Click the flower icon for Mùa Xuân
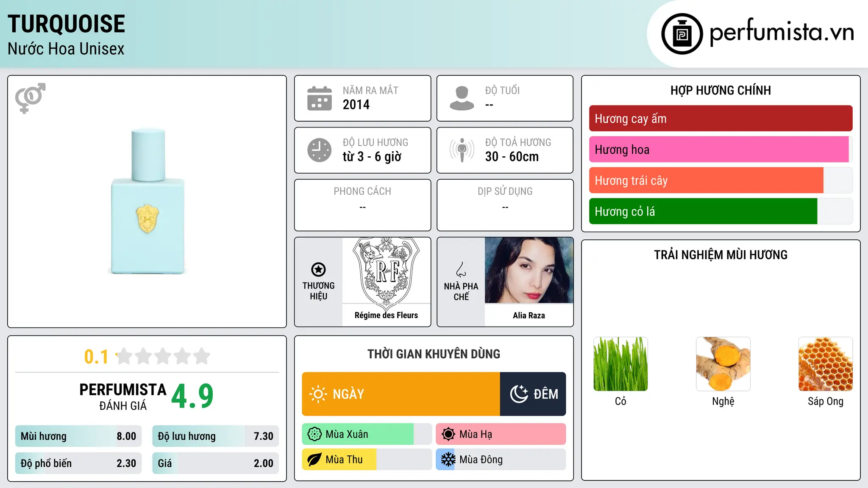Viewport: 868px width, 488px height. click(314, 434)
